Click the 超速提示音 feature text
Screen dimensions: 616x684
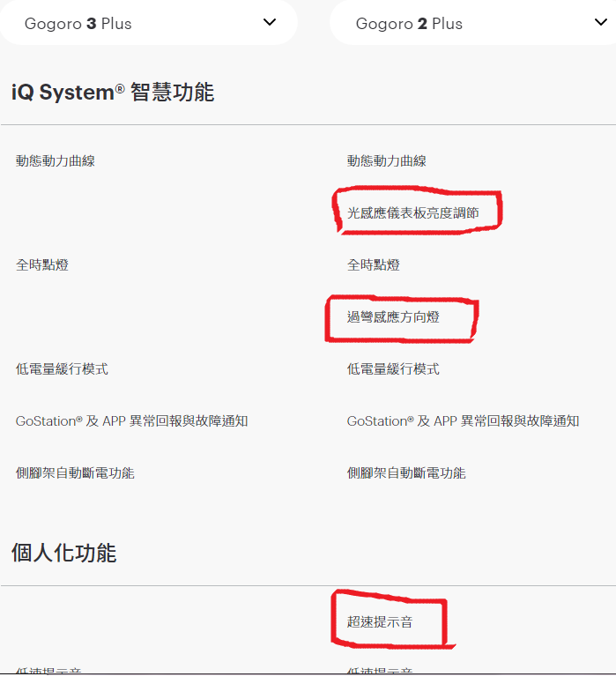pyautogui.click(x=380, y=621)
